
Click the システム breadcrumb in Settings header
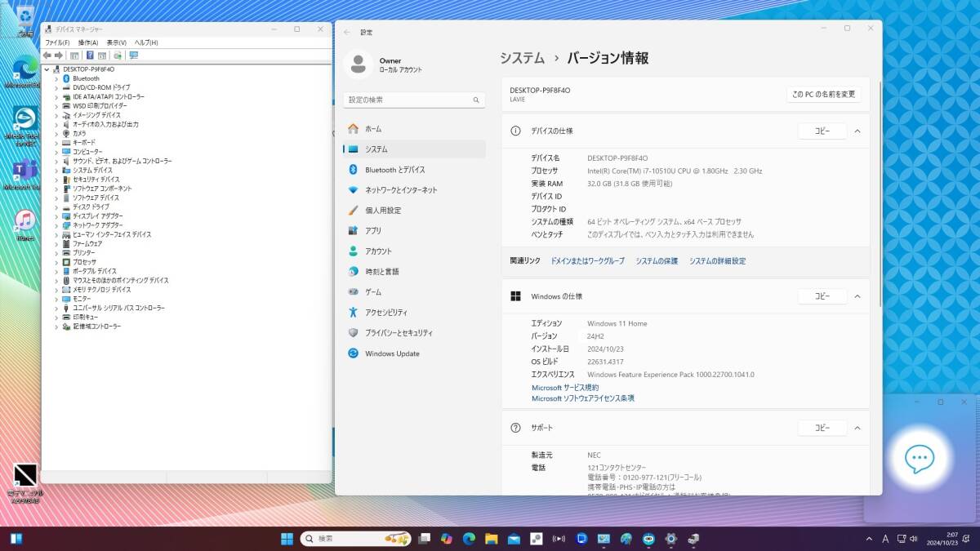pos(522,58)
